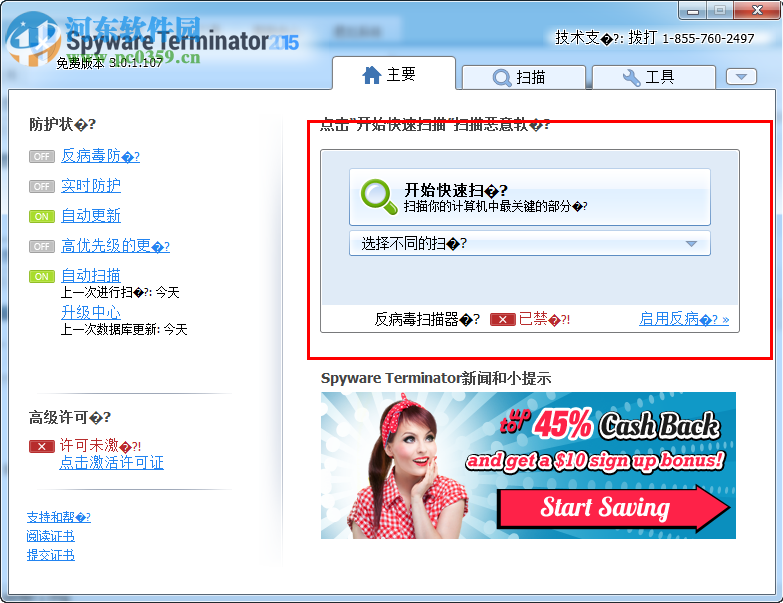
Task: Switch to the 扫描 scan tab
Action: coord(523,77)
